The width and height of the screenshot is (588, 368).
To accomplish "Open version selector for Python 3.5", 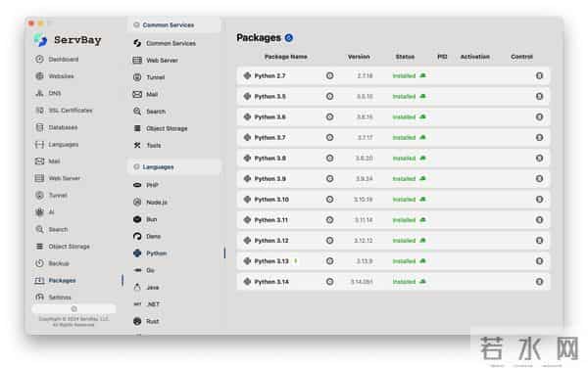I will 329,96.
